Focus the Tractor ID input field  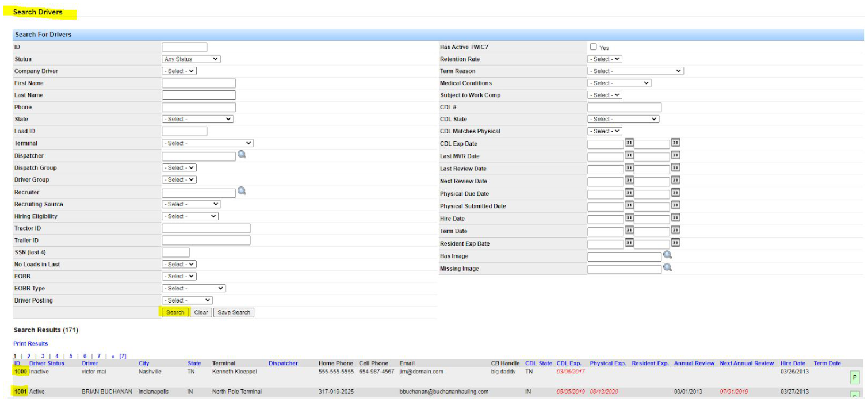[206, 228]
